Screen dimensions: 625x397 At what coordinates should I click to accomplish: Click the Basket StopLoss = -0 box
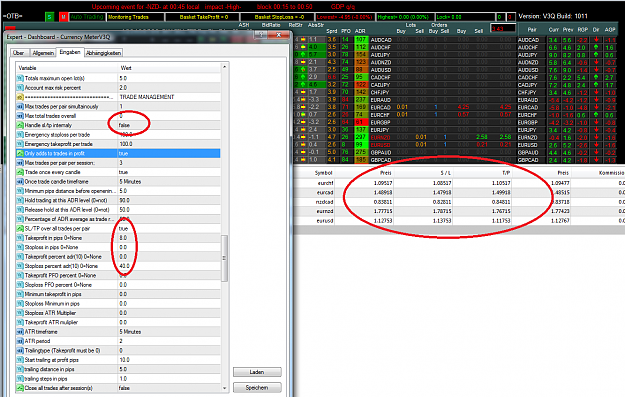[x=278, y=17]
